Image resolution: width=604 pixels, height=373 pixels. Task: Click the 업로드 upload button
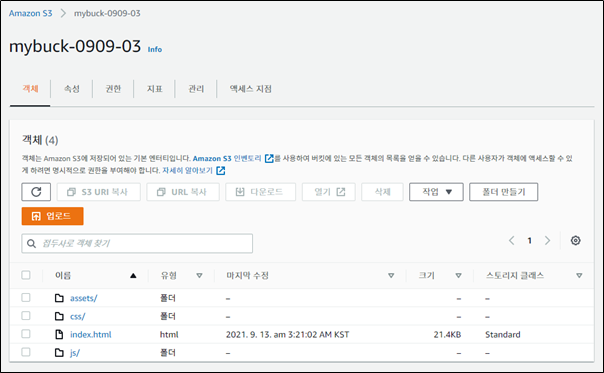[52, 216]
